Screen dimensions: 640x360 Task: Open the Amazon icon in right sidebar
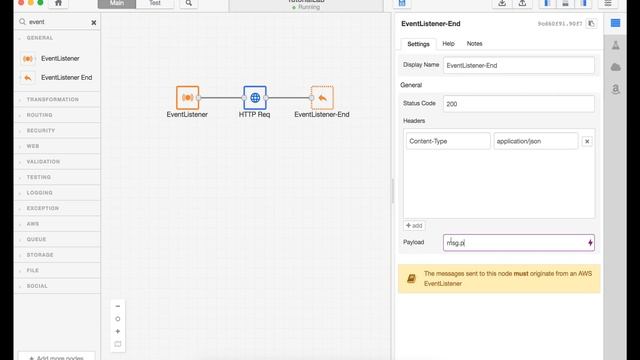tap(616, 89)
